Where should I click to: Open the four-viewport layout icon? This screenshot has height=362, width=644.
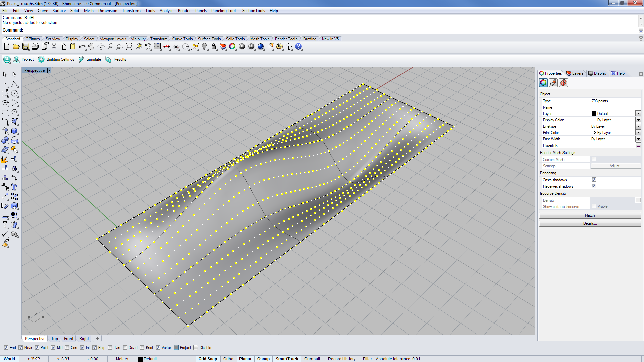157,47
